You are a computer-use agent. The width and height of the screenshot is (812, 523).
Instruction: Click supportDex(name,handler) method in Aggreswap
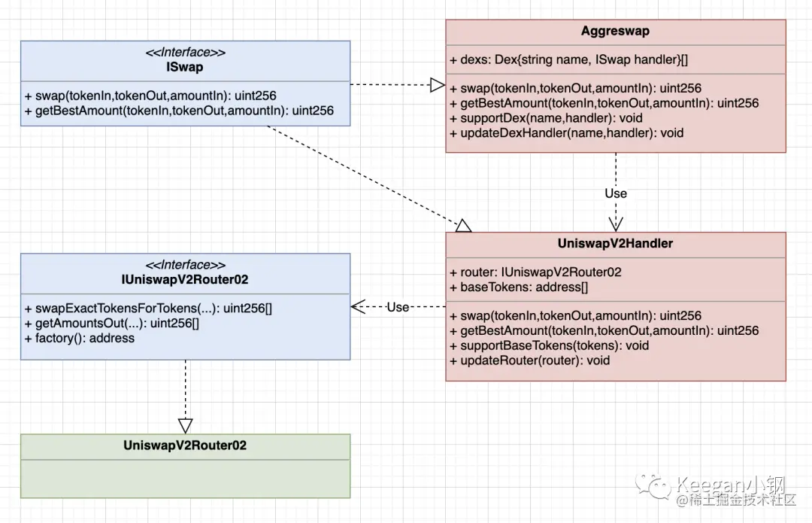click(x=546, y=118)
